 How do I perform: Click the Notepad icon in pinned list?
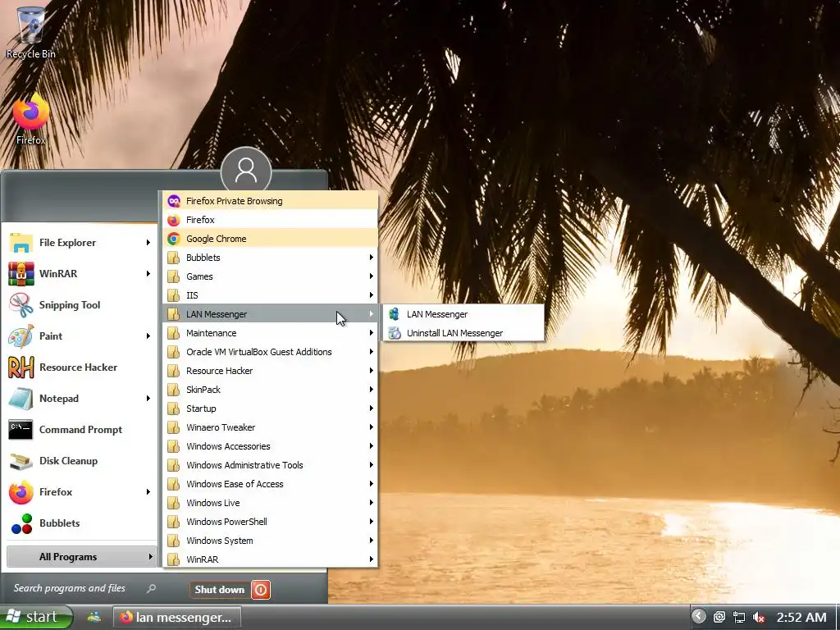tap(21, 399)
